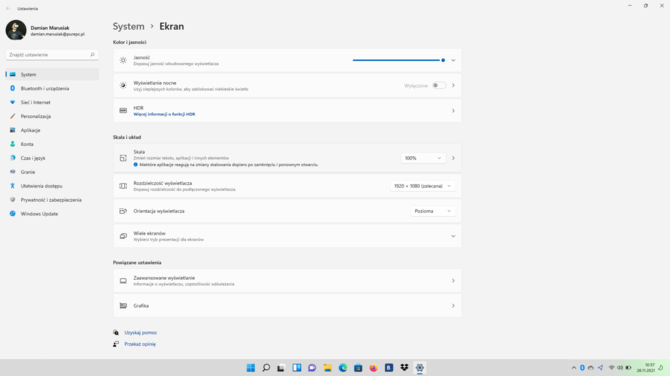Image resolution: width=670 pixels, height=376 pixels.
Task: Click the Orientacja wyświetlacza icon
Action: (x=123, y=211)
